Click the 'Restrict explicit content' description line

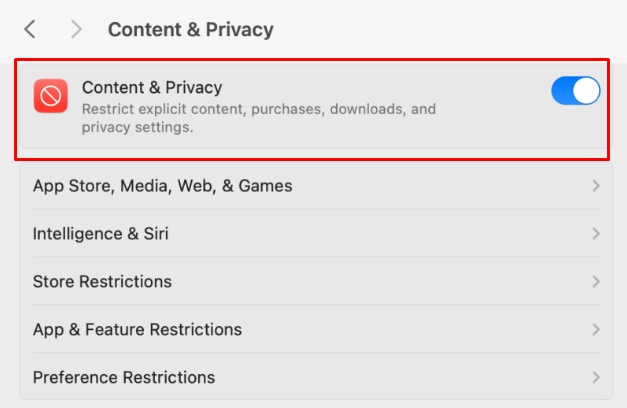(x=259, y=109)
